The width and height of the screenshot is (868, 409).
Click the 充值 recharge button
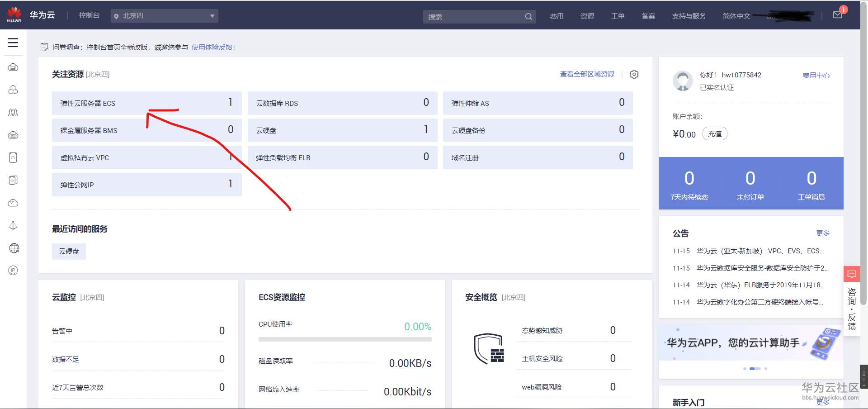(715, 134)
